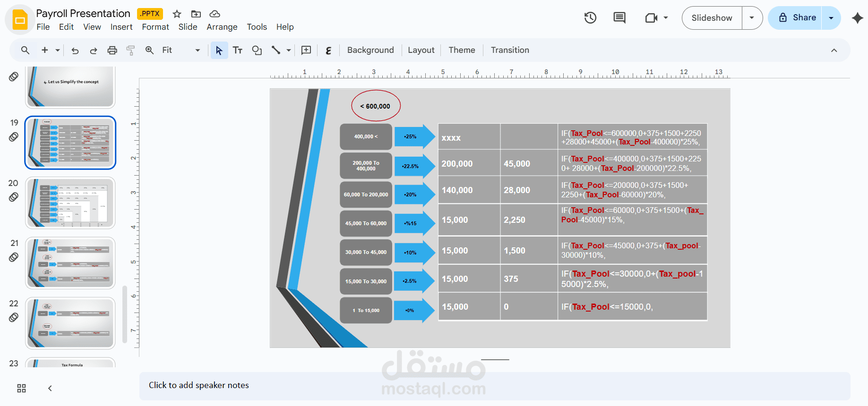Expand Slideshow options dropdown arrow

click(752, 18)
